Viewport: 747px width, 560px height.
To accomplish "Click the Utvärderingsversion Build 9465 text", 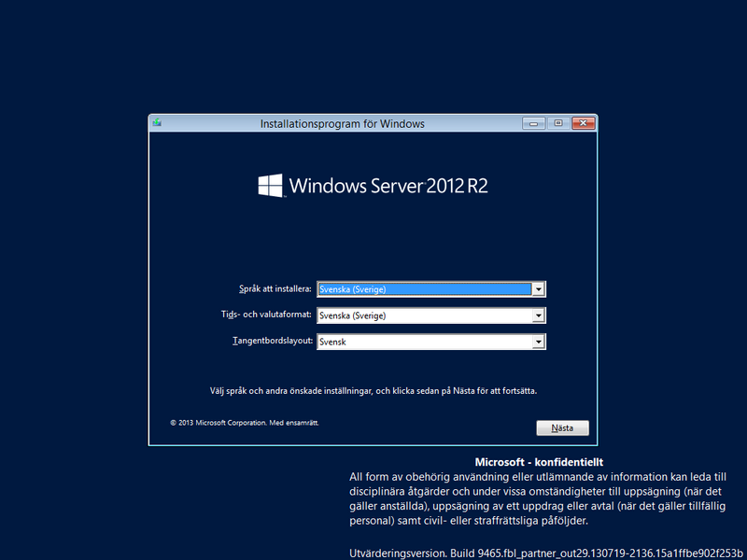I will point(546,553).
